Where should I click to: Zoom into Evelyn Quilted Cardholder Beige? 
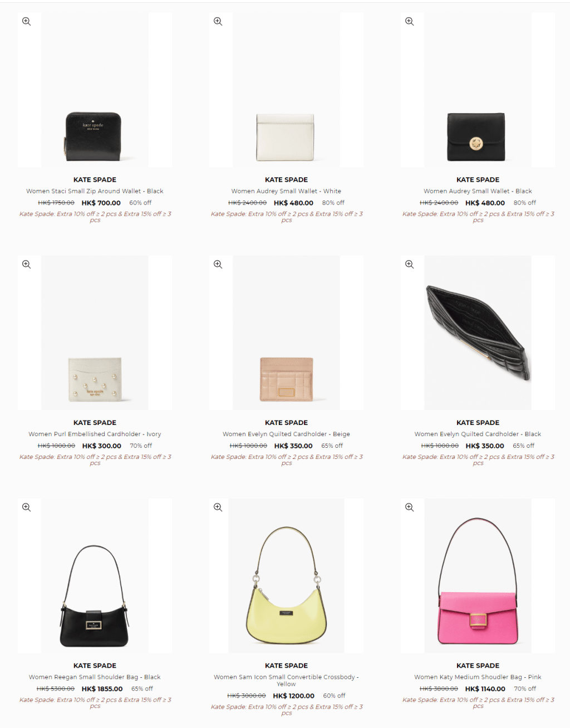(x=218, y=264)
